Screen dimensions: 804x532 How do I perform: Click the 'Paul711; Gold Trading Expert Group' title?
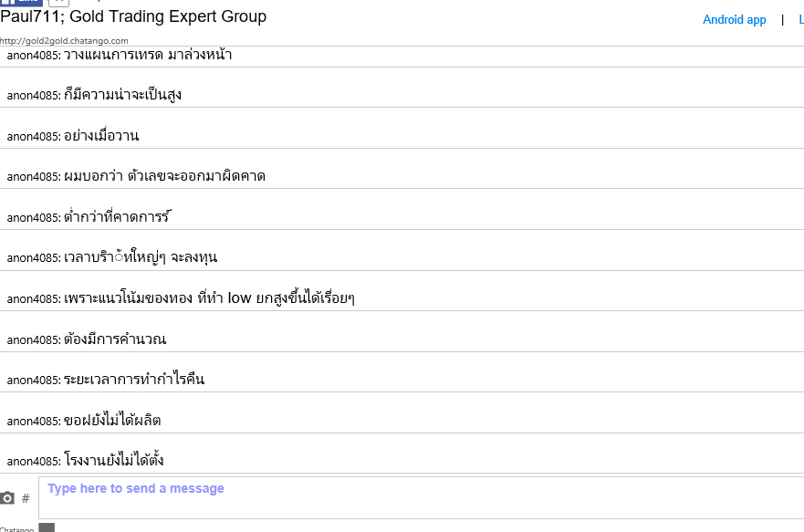[133, 16]
